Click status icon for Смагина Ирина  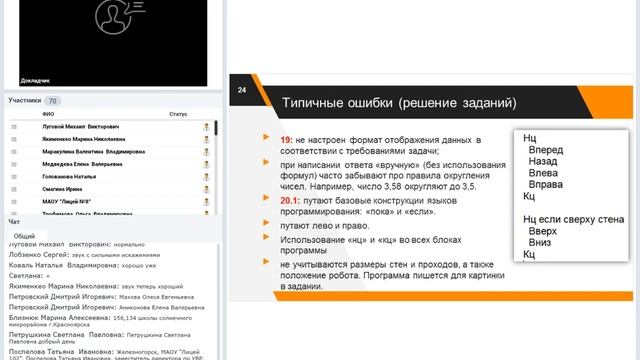point(207,189)
